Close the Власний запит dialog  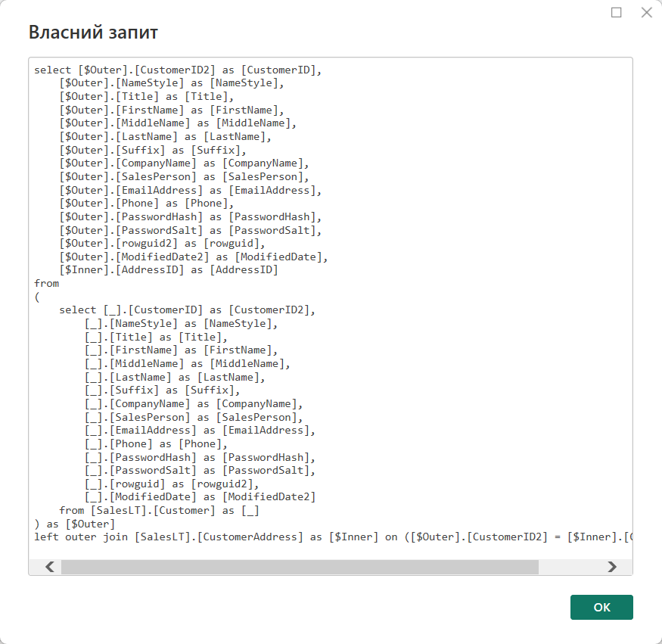(646, 12)
